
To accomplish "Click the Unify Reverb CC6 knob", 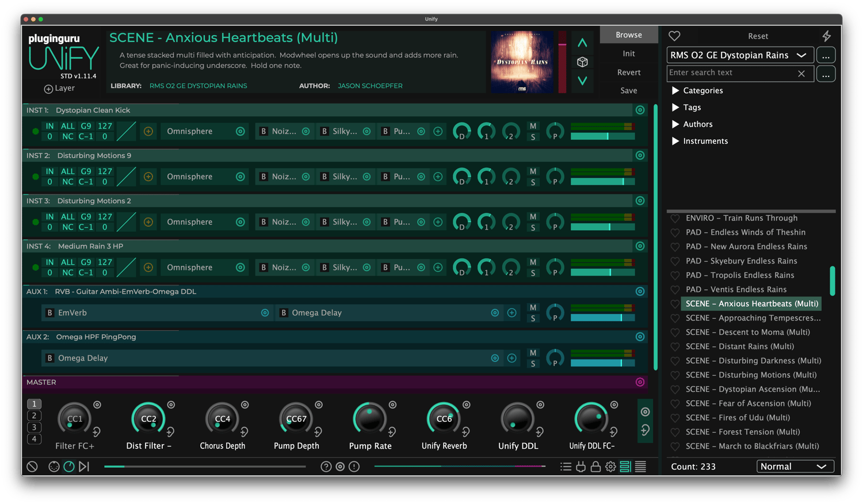I will tap(444, 419).
